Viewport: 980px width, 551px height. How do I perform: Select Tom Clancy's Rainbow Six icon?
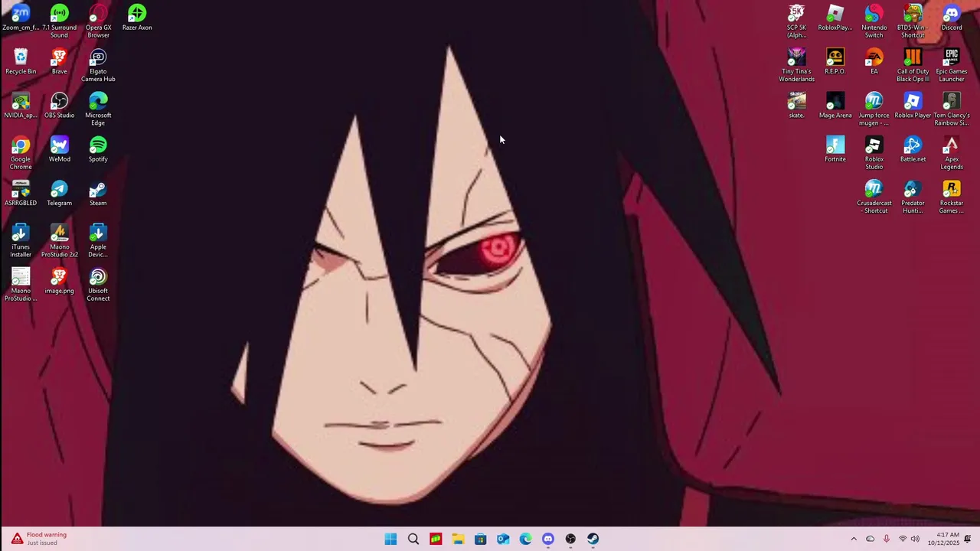point(952,109)
